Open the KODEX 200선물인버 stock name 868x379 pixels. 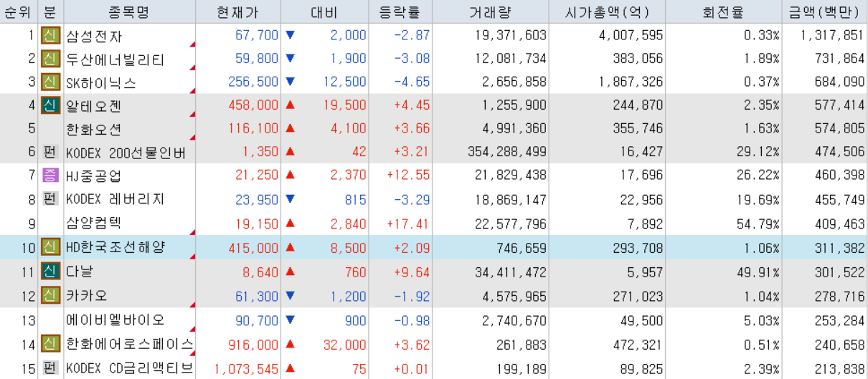[126, 153]
